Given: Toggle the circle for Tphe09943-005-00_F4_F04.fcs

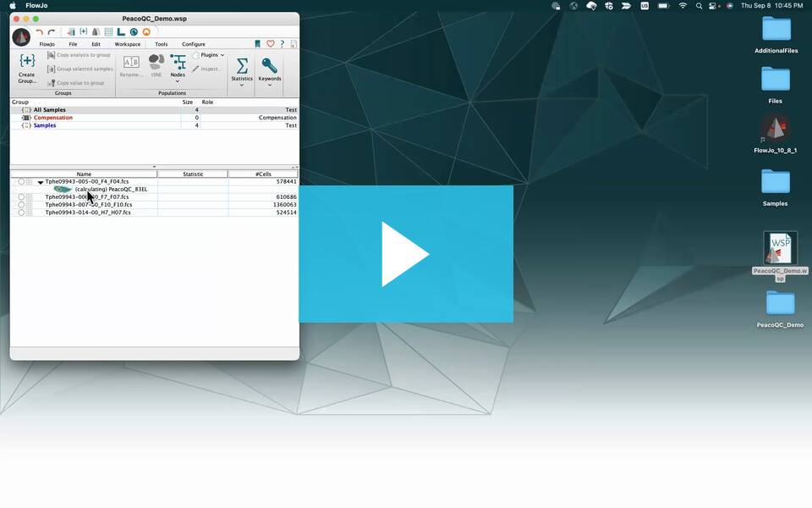Looking at the screenshot, I should coord(21,182).
